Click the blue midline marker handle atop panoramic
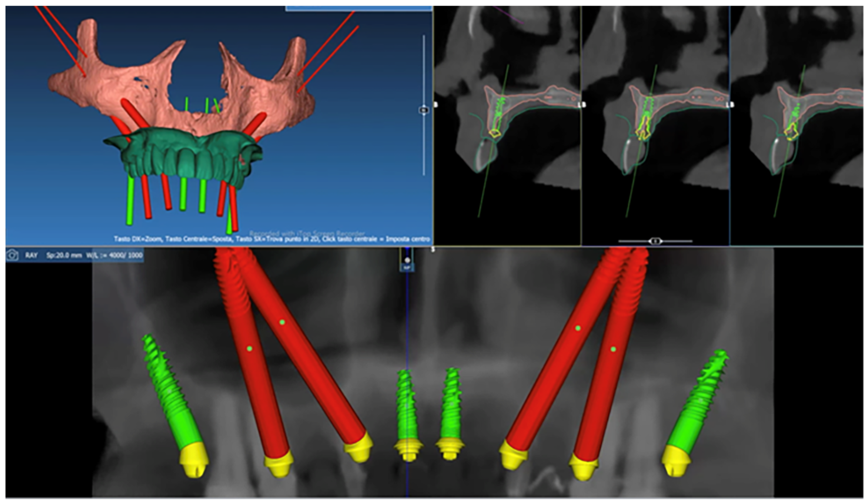The image size is (868, 504). (407, 261)
